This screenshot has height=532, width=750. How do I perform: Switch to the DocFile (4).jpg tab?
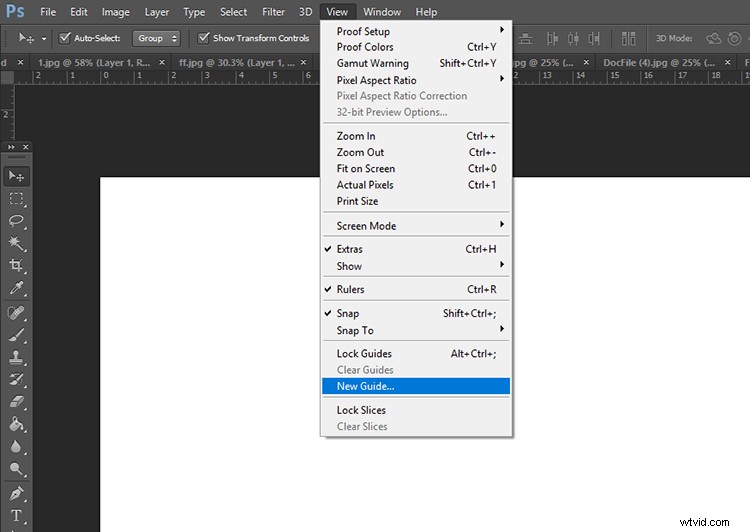(659, 63)
